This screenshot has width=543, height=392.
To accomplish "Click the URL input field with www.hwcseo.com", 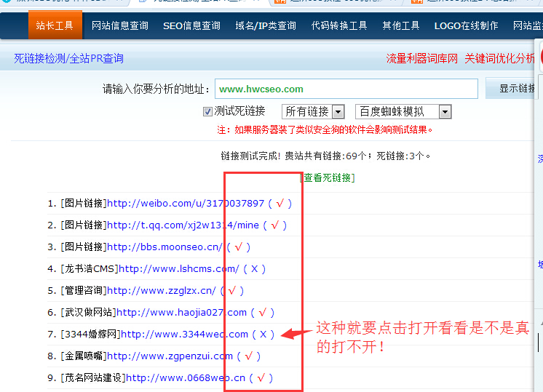I will 346,89.
